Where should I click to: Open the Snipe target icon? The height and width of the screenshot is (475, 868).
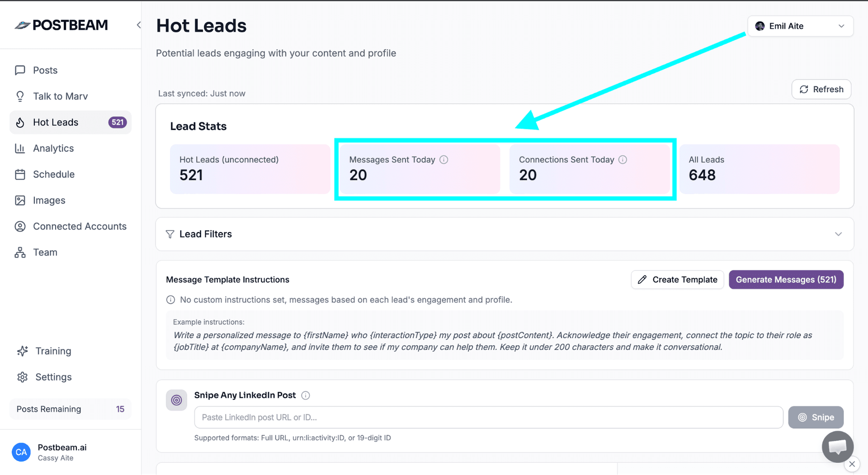pos(176,400)
